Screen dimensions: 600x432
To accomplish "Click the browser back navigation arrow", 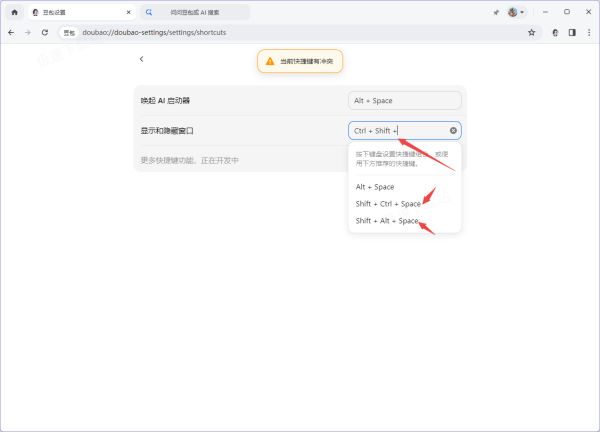I will [x=11, y=32].
